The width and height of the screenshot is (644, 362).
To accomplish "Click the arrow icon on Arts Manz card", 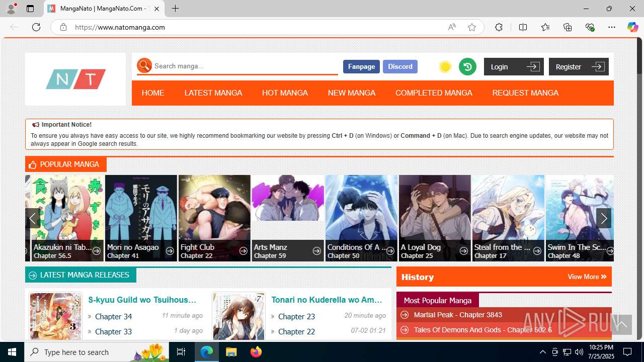I will point(317,251).
